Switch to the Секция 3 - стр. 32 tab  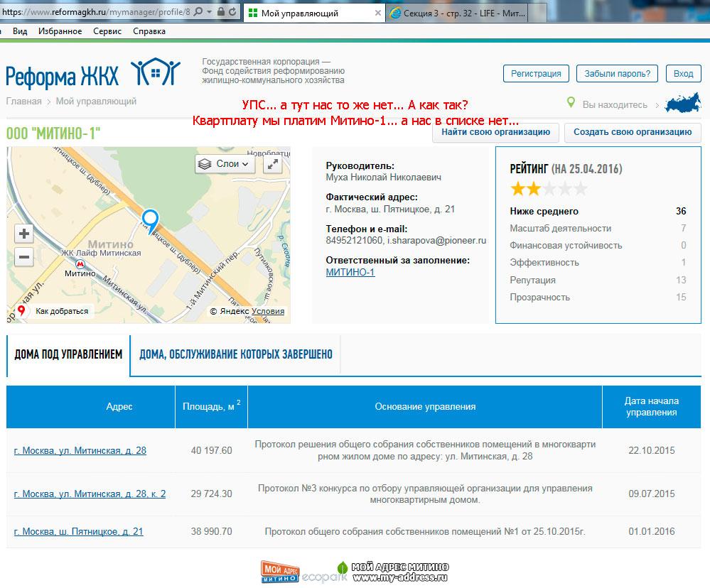[x=458, y=13]
